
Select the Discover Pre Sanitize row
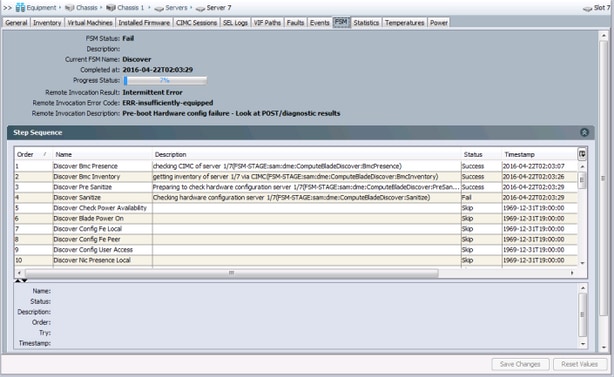pos(296,187)
